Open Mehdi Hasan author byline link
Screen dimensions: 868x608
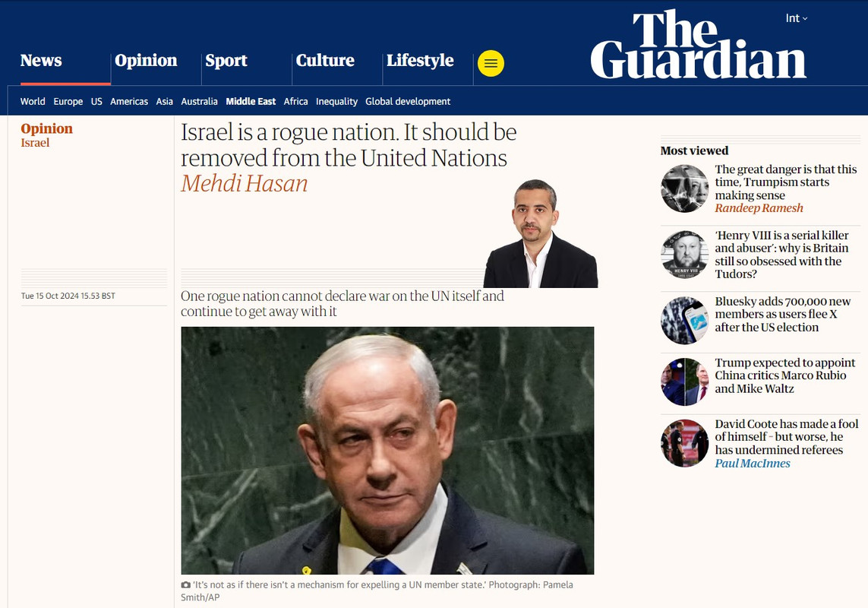[244, 183]
